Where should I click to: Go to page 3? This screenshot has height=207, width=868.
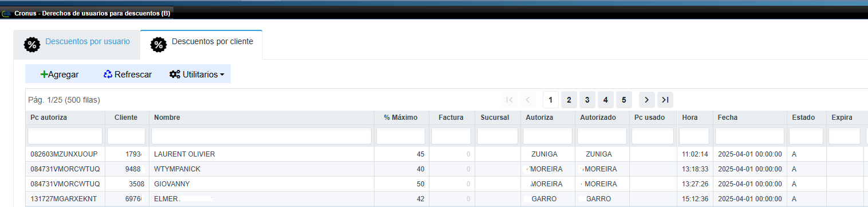587,100
